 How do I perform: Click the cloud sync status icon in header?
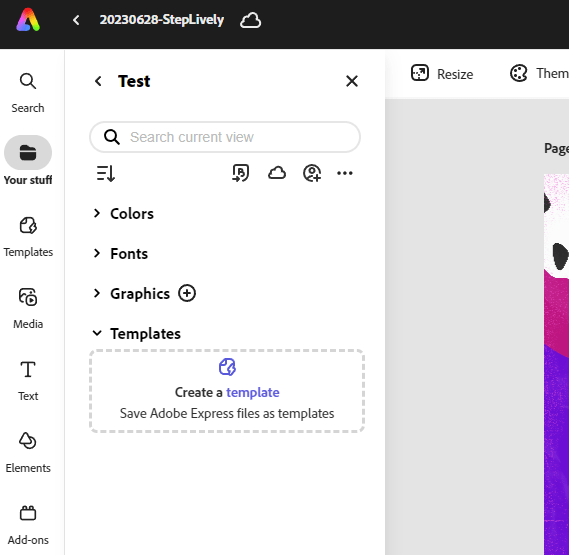click(250, 20)
